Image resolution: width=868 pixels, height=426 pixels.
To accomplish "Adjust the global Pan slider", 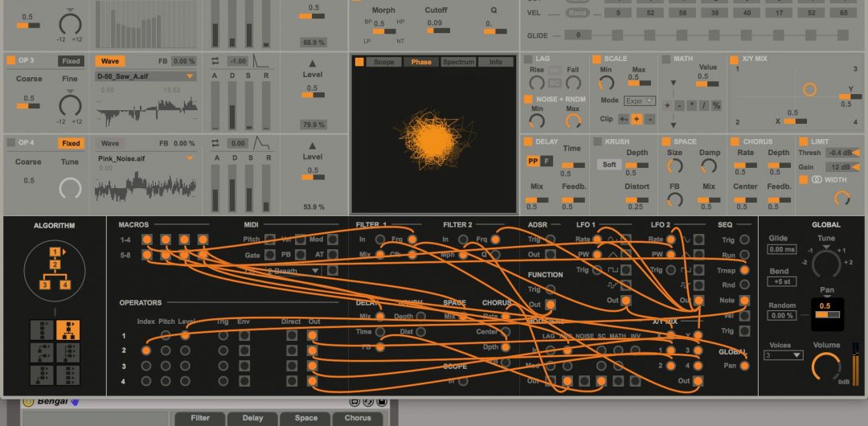I will tap(828, 314).
